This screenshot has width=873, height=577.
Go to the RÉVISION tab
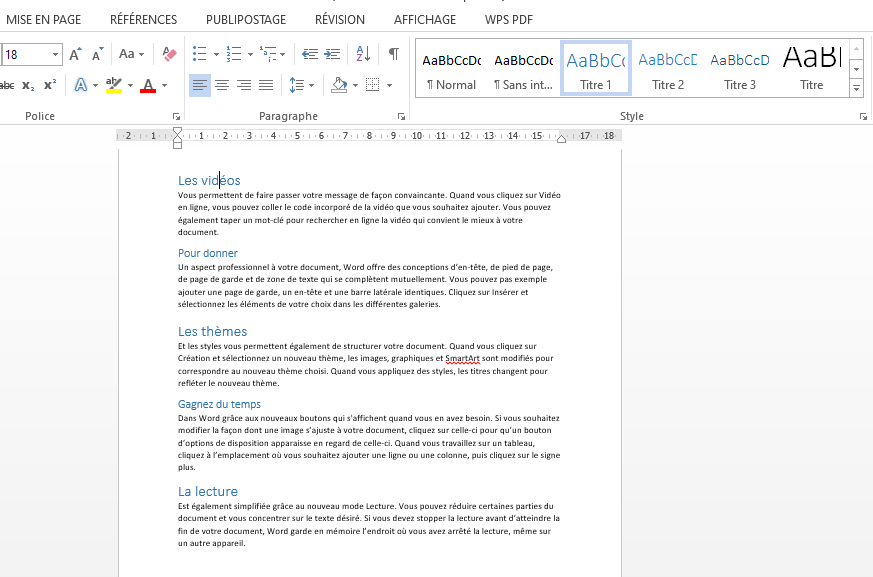click(x=340, y=19)
